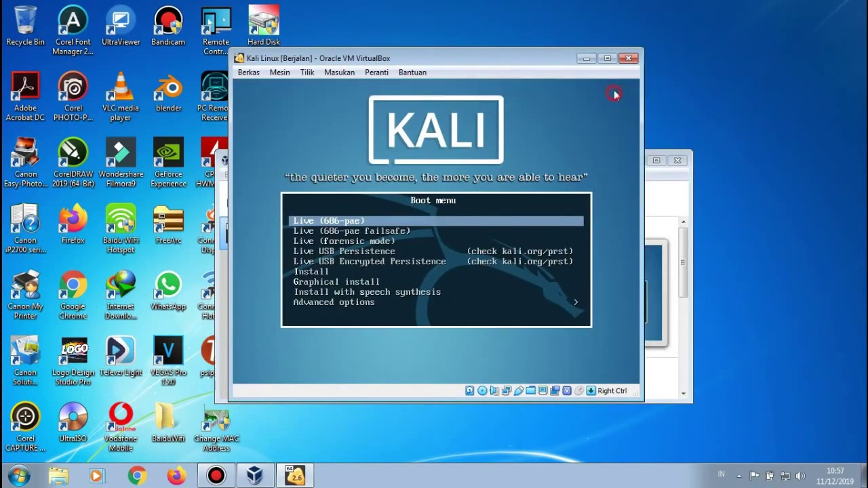Screen dimensions: 868x488
Task: Click the audio status icon in VirtualBox
Action: 494,390
